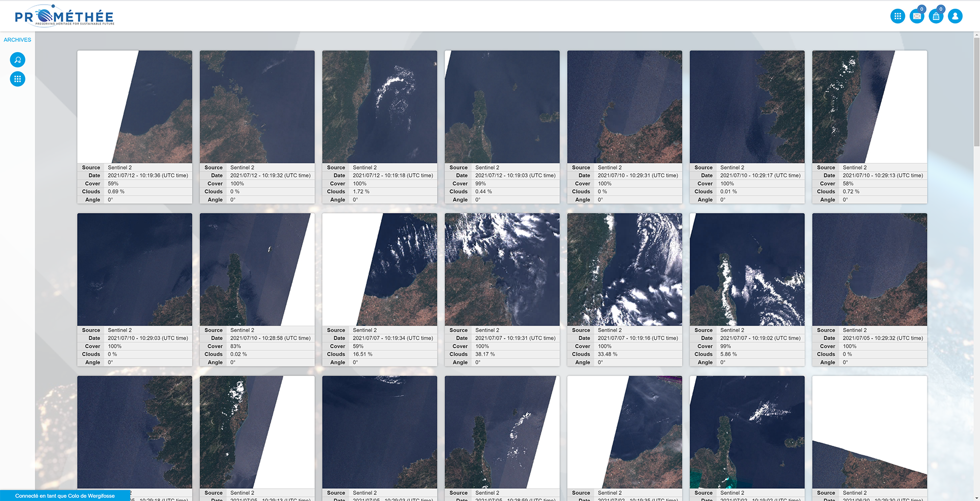980x501 pixels.
Task: Open thumbnail dated 2021/07/07 - 10:19:16
Action: (625, 270)
